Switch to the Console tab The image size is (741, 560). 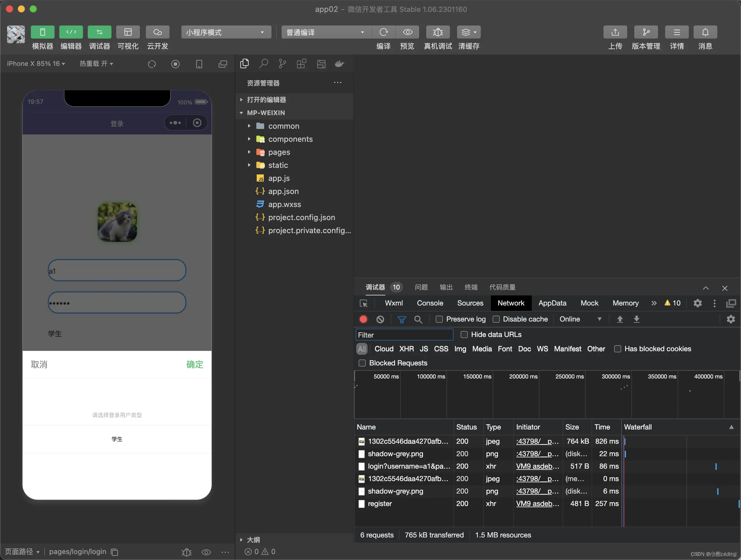point(430,303)
